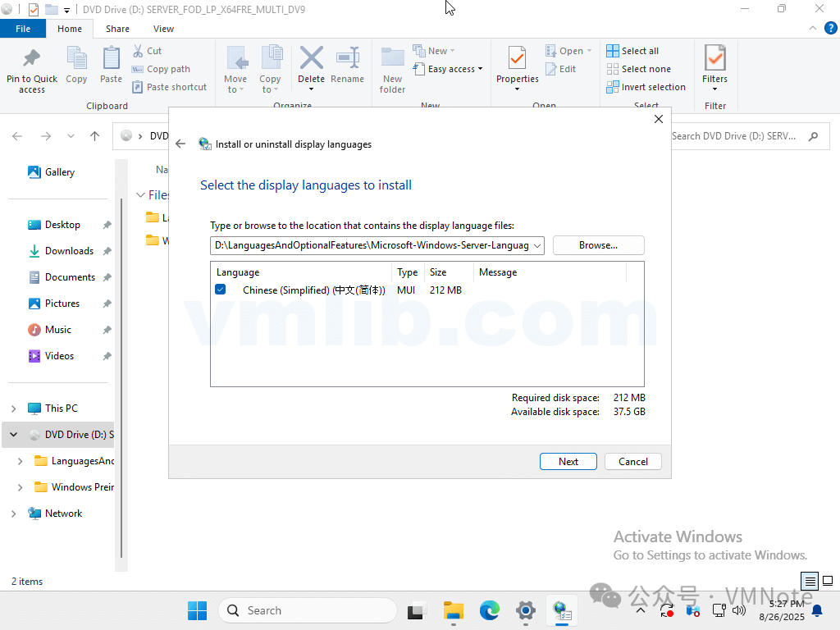Click the Pin to Quick access icon
840x630 pixels.
[32, 59]
